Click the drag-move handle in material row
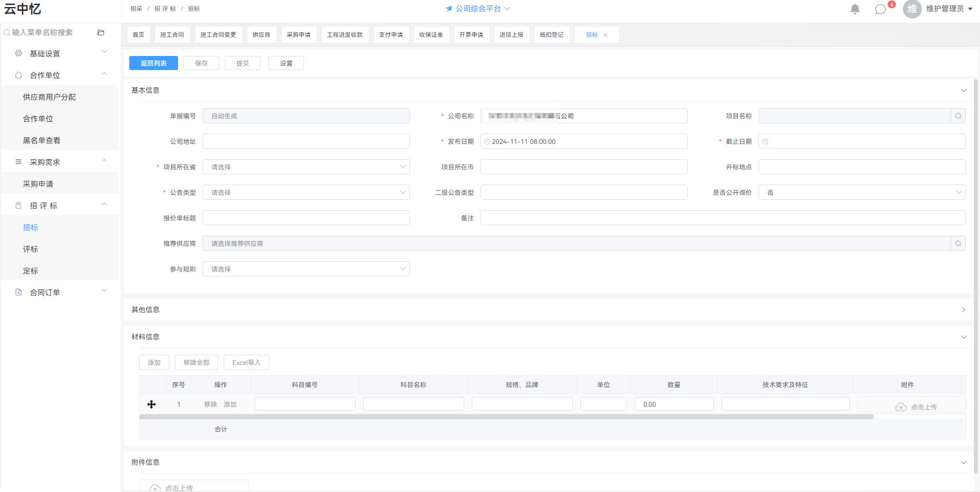Image resolution: width=980 pixels, height=492 pixels. pyautogui.click(x=151, y=404)
